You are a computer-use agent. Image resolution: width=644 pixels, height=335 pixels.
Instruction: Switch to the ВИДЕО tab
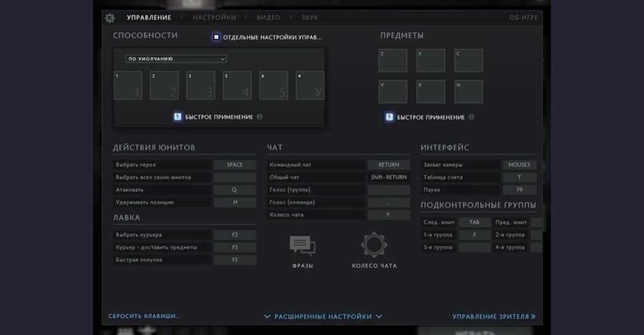pyautogui.click(x=268, y=18)
